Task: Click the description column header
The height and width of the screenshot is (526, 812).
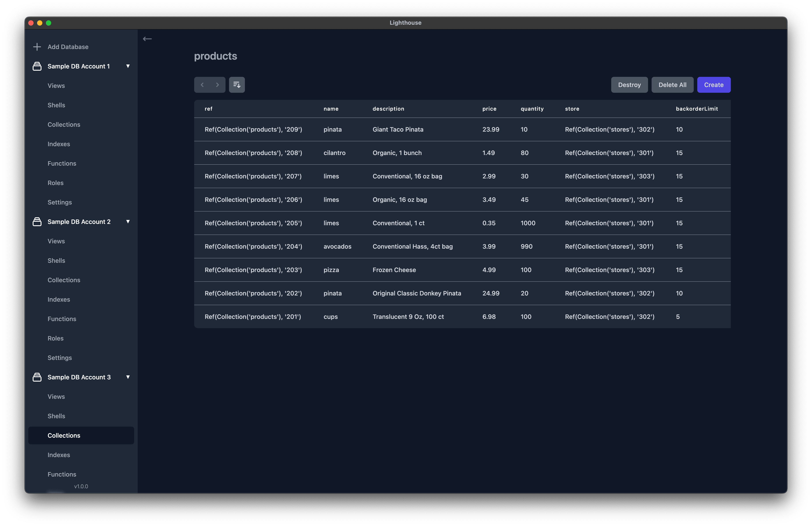Action: (x=388, y=109)
